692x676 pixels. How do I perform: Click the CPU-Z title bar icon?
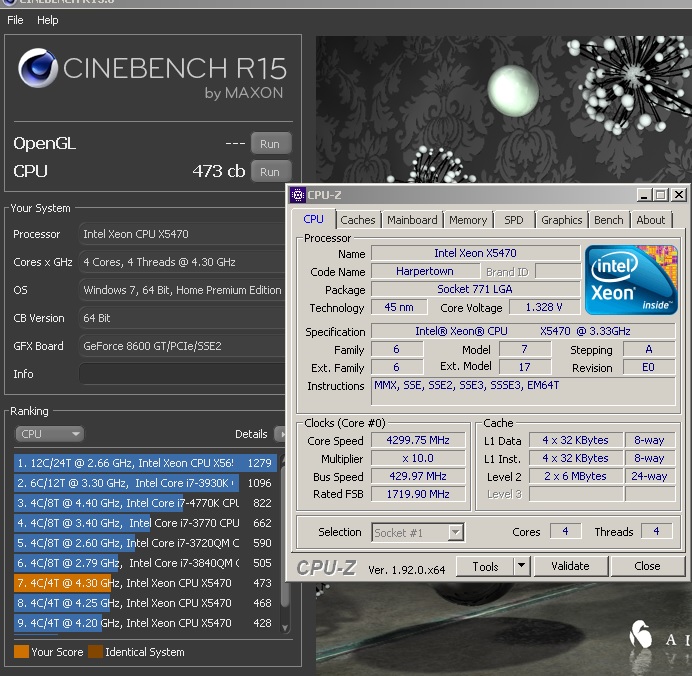tap(298, 195)
